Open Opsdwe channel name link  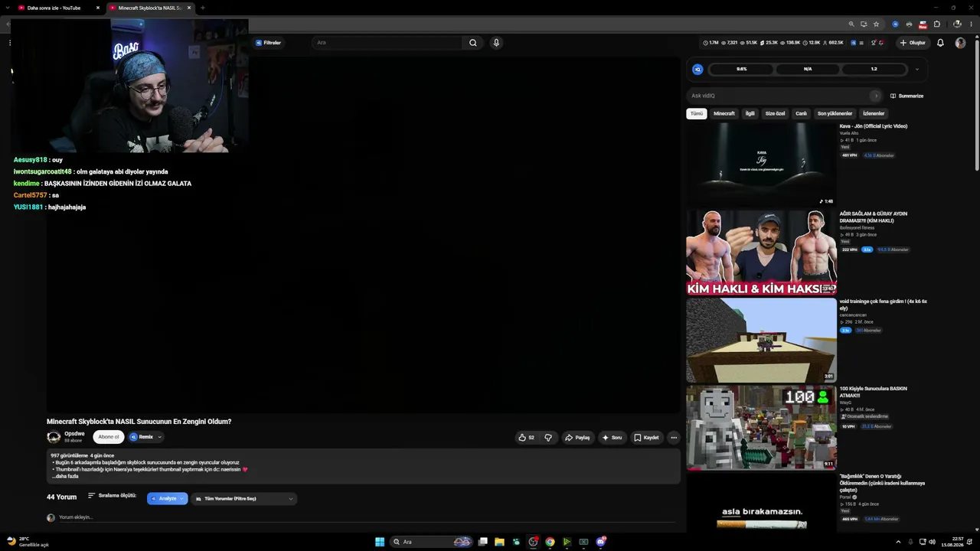74,434
